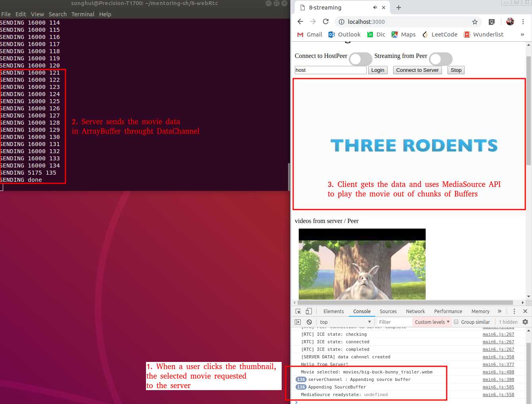The height and width of the screenshot is (404, 532).
Task: Open the LeetCode bookmark
Action: pos(440,35)
